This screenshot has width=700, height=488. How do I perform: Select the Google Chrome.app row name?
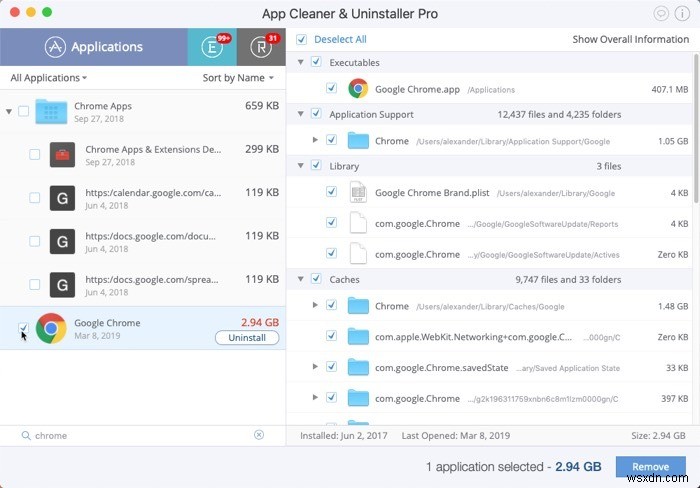pos(417,89)
